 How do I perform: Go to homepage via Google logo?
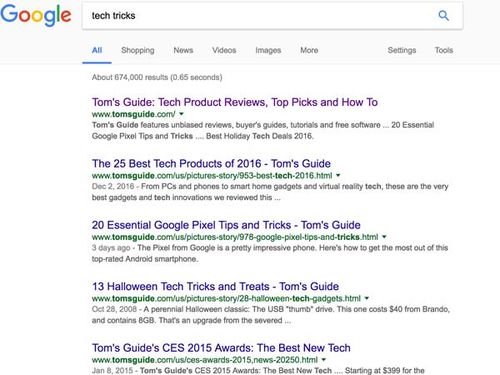[x=36, y=15]
